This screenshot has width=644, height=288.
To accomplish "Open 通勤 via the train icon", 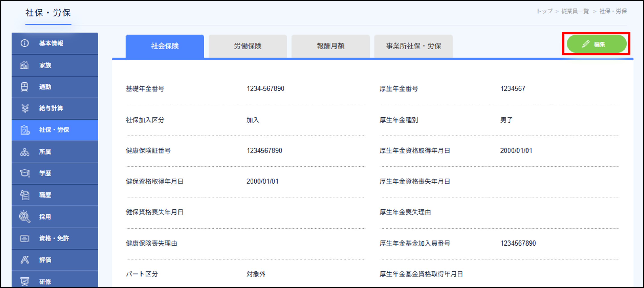I will tap(24, 87).
